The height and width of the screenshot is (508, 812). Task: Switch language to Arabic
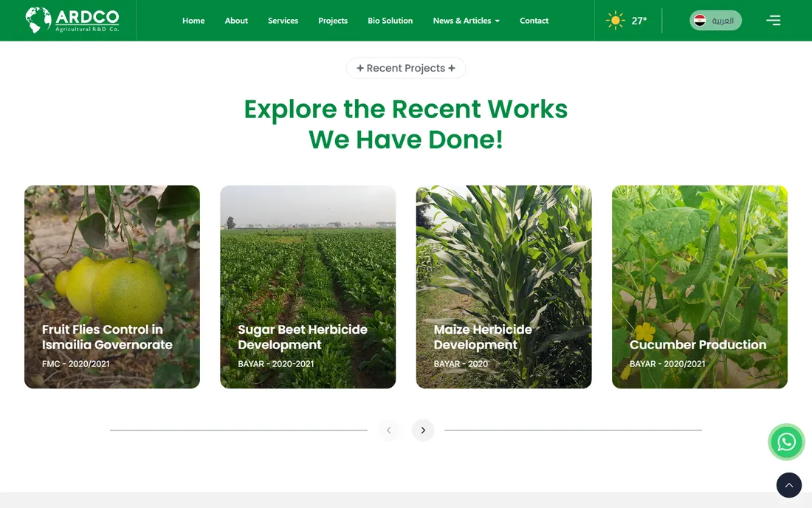pos(715,20)
